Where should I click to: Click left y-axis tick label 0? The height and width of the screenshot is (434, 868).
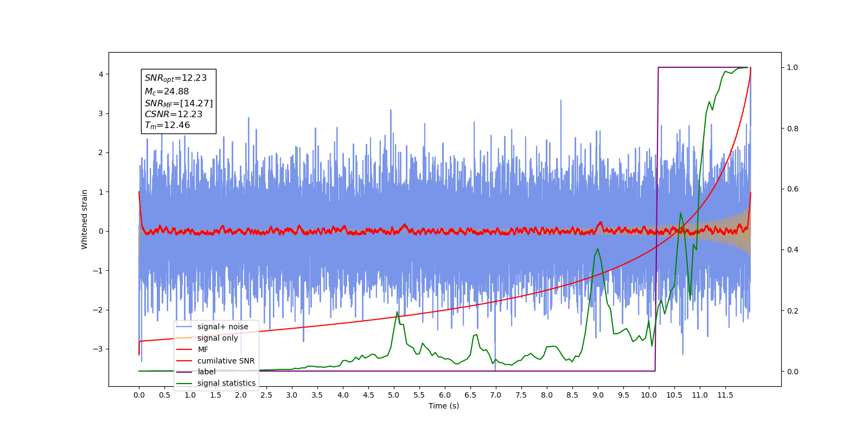point(101,231)
